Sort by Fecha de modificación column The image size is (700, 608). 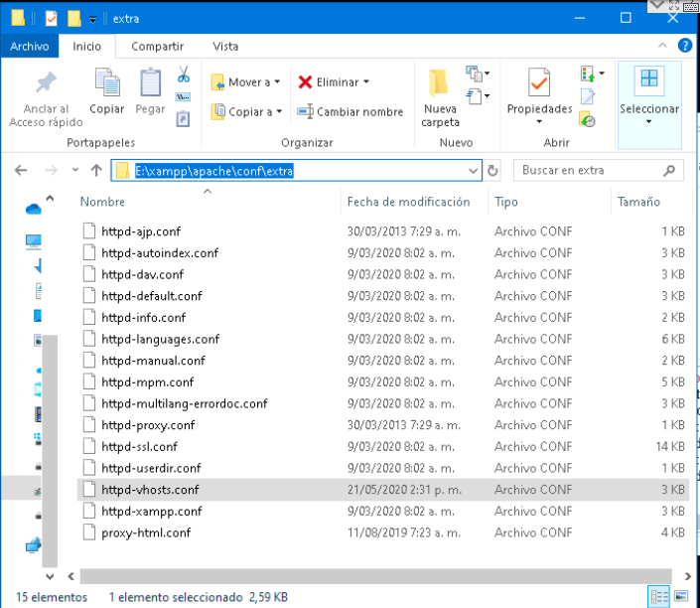coord(408,202)
